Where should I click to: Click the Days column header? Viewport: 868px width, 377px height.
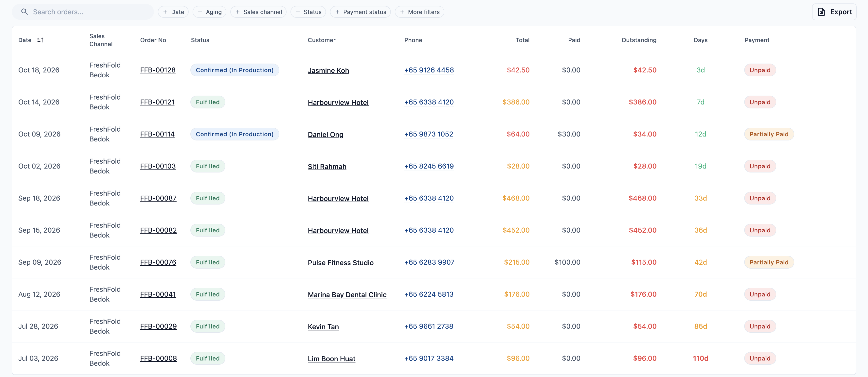[700, 40]
